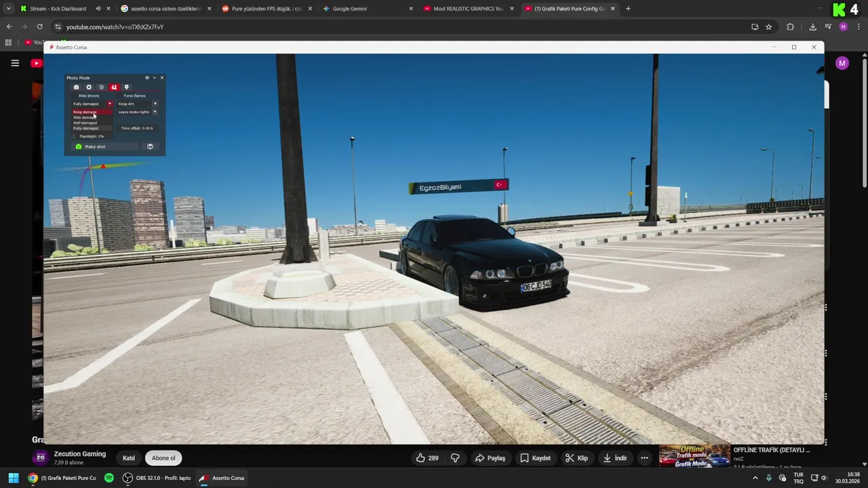Open the YouTube account avatar M
Screen dimensions: 868x488
pyautogui.click(x=842, y=63)
